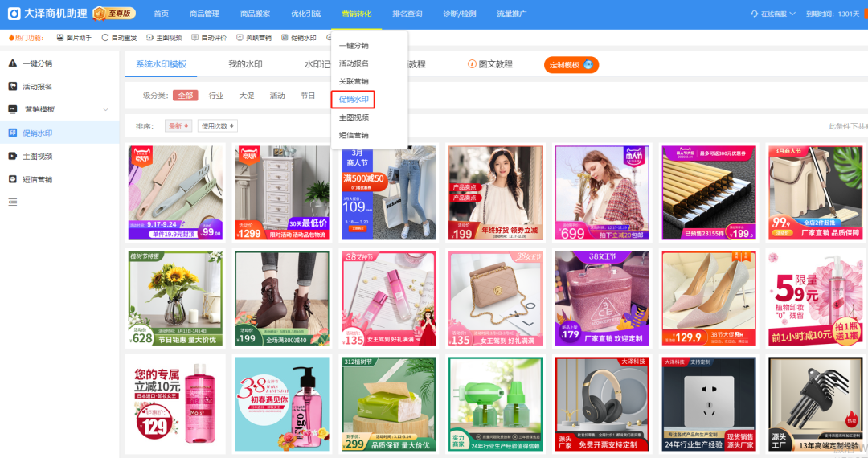Filter category by 活动
Image resolution: width=868 pixels, height=458 pixels.
tap(276, 95)
